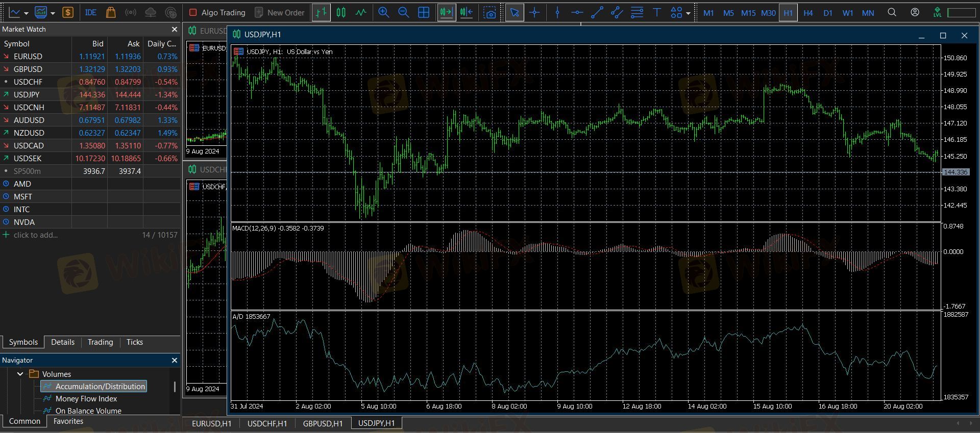Click the New Order button
The height and width of the screenshot is (433, 980).
[x=280, y=13]
